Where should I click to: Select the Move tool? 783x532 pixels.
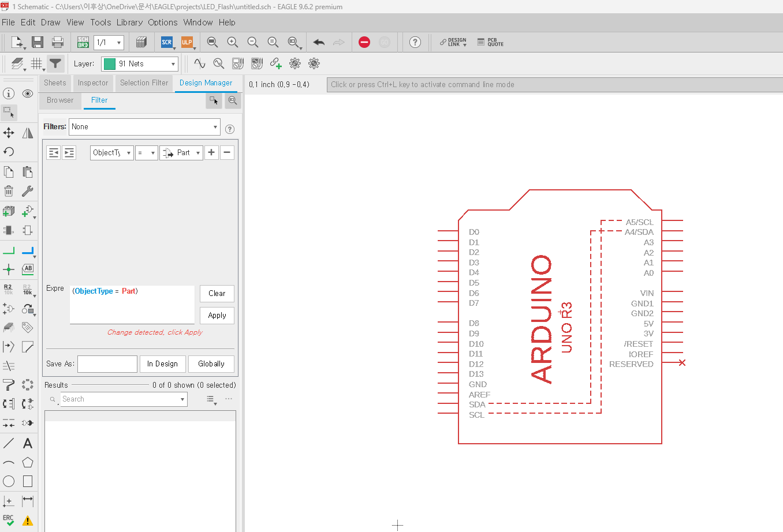click(x=9, y=133)
